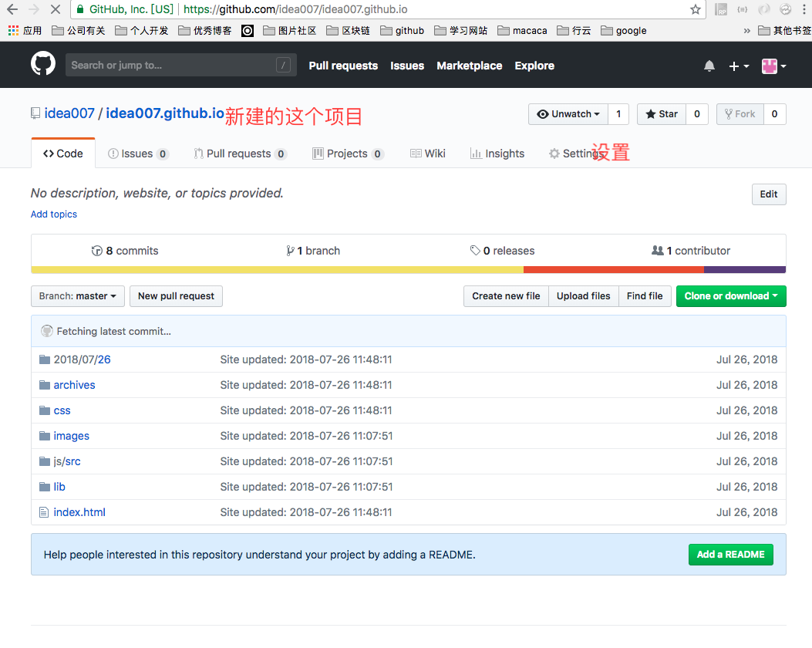
Task: Open the archives folder
Action: tap(75, 385)
